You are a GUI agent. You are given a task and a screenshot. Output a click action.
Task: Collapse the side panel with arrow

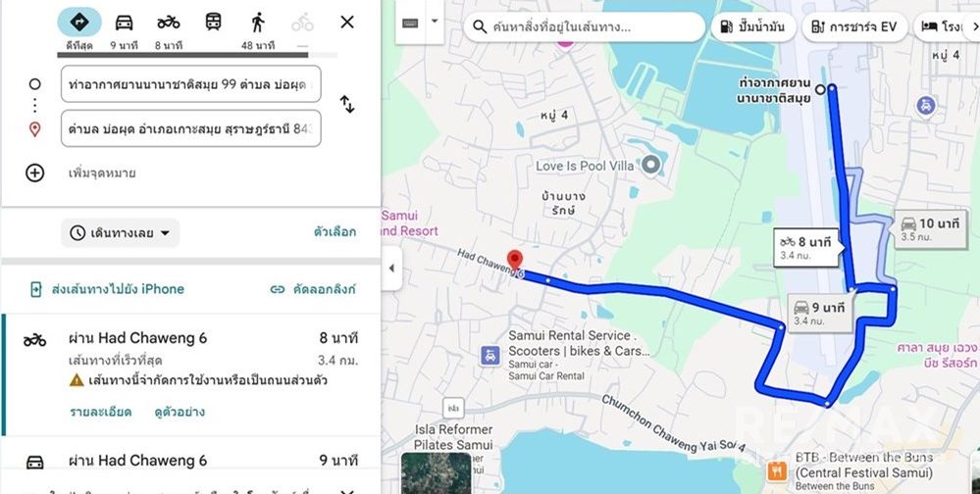(391, 269)
